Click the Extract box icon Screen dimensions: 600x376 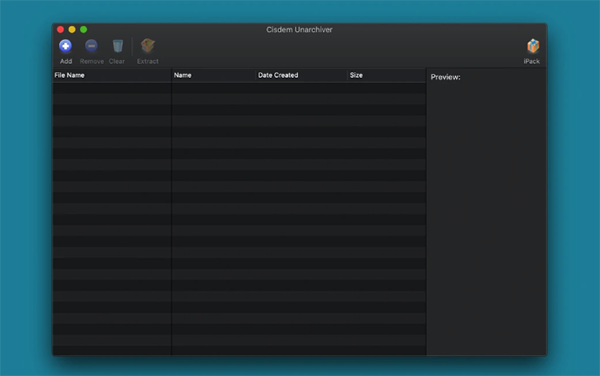pyautogui.click(x=148, y=46)
